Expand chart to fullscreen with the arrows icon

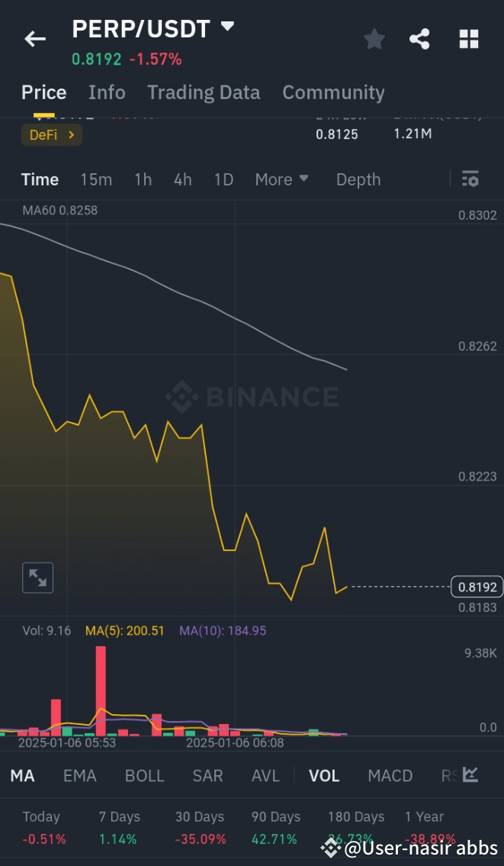[37, 578]
